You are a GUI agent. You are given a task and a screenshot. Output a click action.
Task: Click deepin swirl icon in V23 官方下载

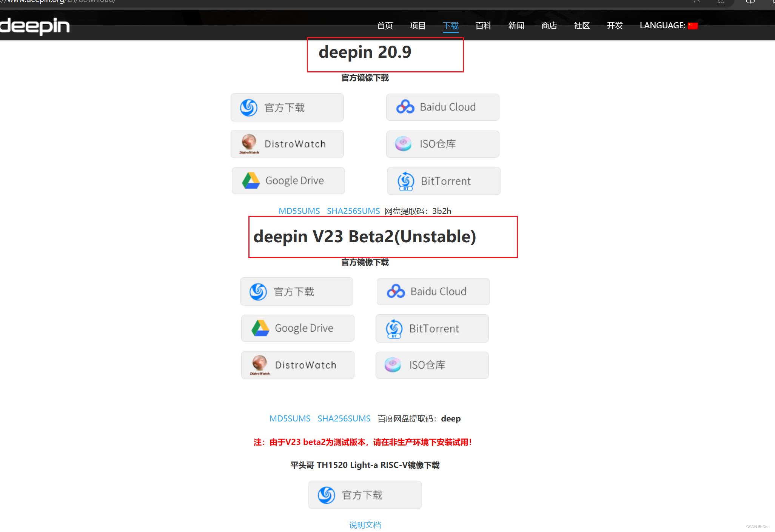point(258,292)
